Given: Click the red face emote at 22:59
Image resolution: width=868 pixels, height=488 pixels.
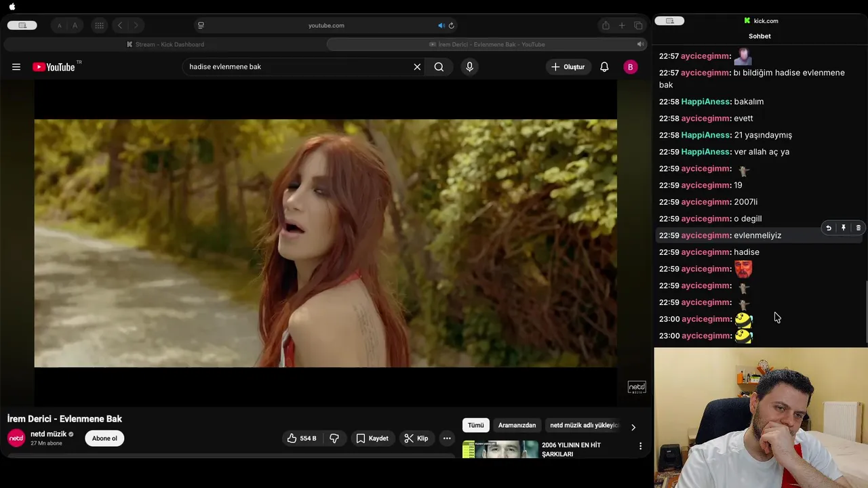Looking at the screenshot, I should point(743,269).
